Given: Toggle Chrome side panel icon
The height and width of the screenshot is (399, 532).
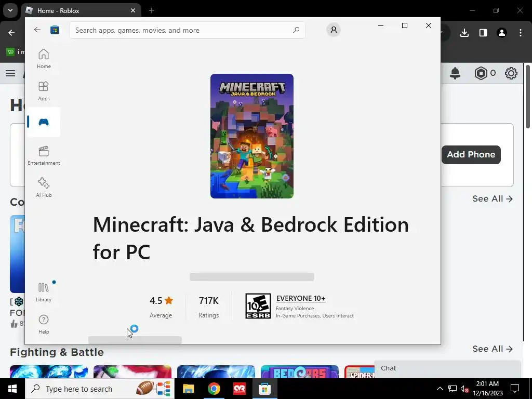Looking at the screenshot, I should (x=483, y=33).
